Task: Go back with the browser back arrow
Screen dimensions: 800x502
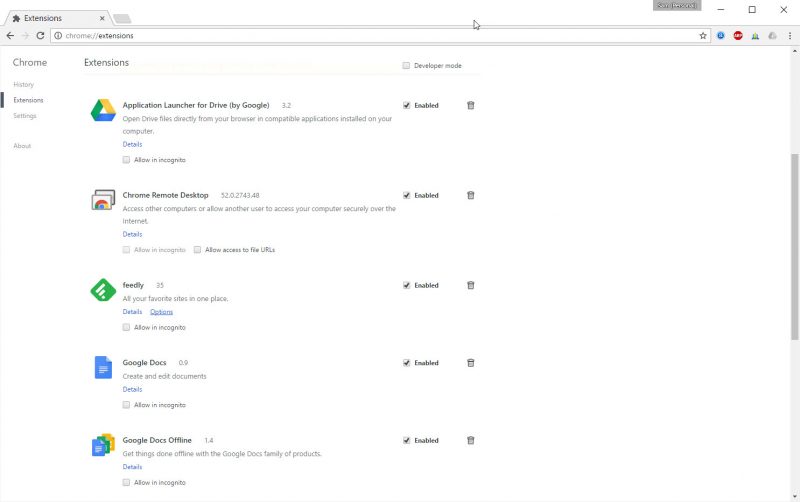Action: (10, 36)
